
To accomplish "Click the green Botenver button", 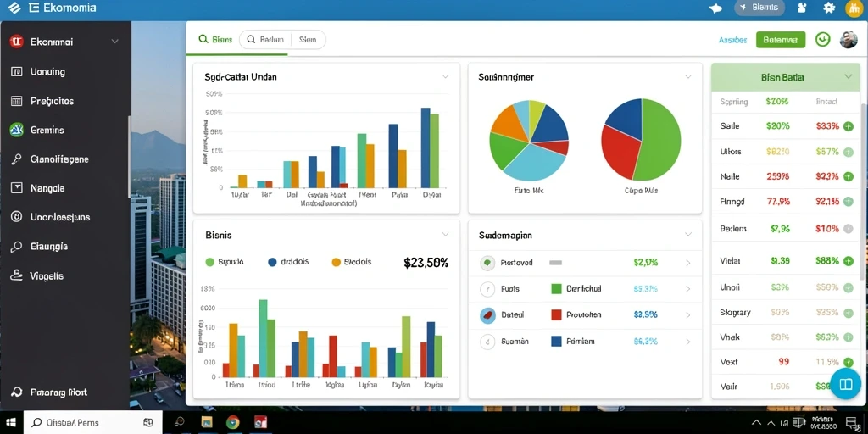I will 781,39.
